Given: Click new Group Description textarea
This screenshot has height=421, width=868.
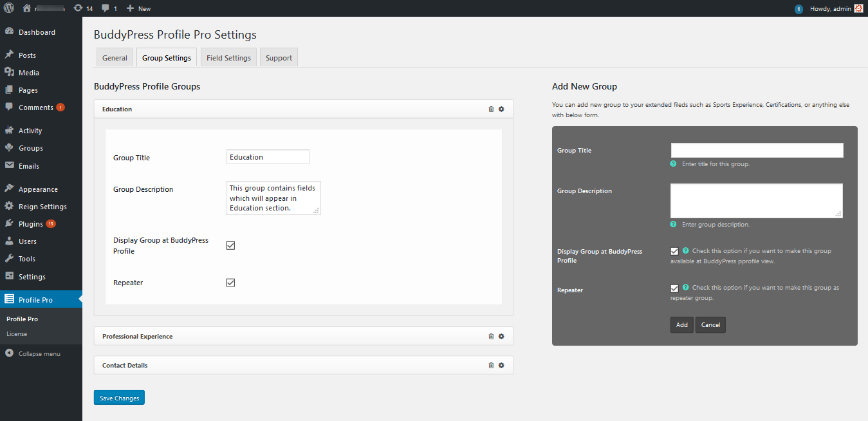Looking at the screenshot, I should (x=757, y=201).
